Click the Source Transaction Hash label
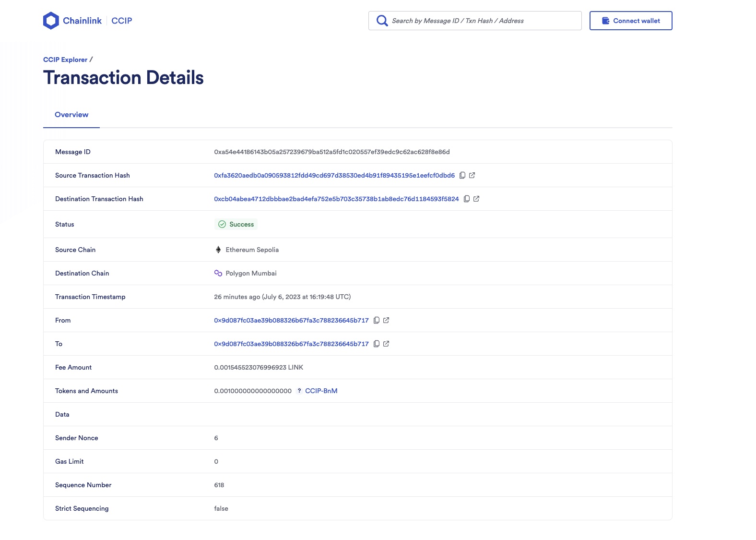Screen dimensions: 756x540 (93, 175)
